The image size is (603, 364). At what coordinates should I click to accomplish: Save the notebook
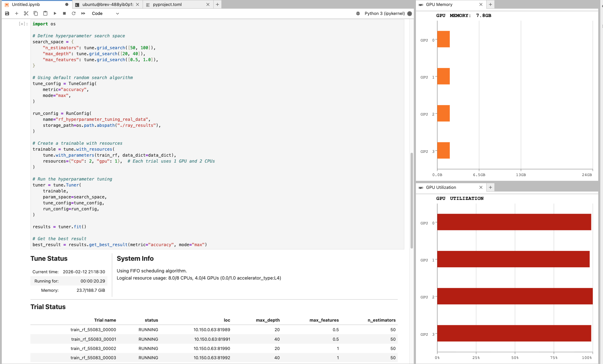[x=7, y=13]
